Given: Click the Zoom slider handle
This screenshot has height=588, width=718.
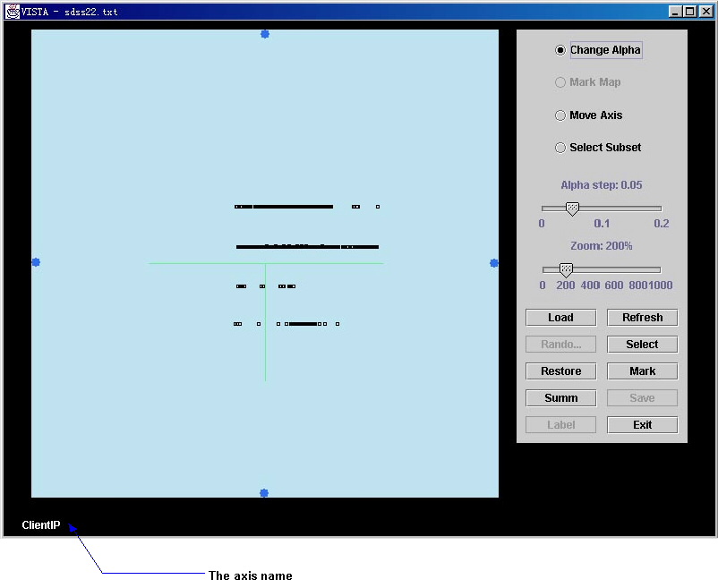Looking at the screenshot, I should tap(566, 269).
